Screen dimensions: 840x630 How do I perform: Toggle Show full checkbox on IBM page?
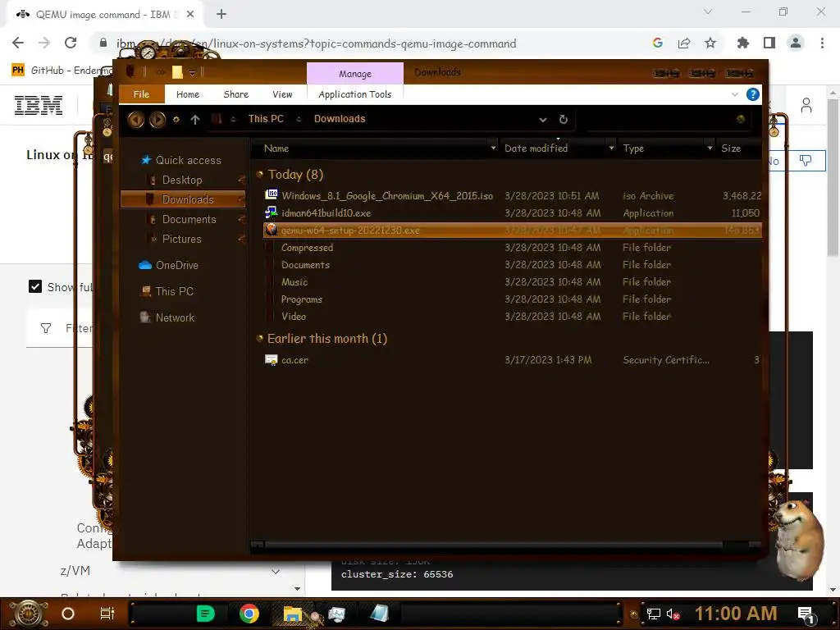click(34, 286)
